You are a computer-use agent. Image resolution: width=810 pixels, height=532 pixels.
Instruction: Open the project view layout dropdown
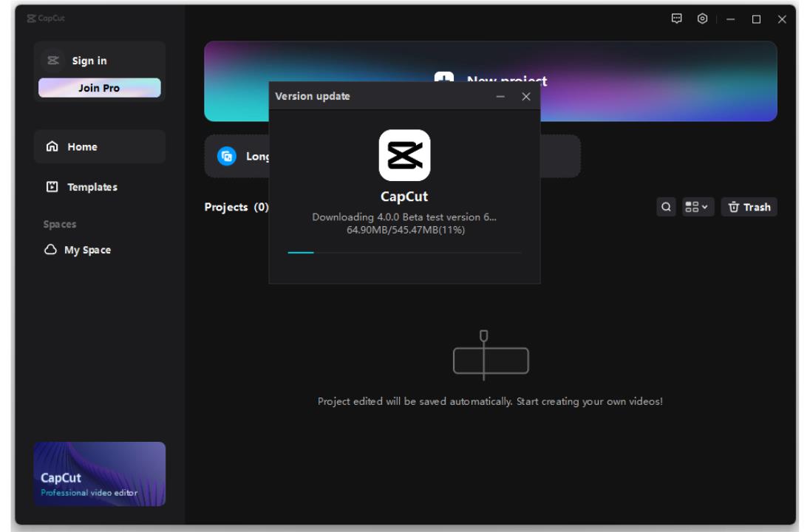(698, 207)
